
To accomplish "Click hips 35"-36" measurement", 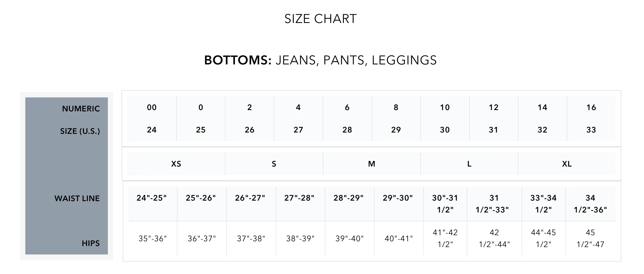I will point(152,239).
